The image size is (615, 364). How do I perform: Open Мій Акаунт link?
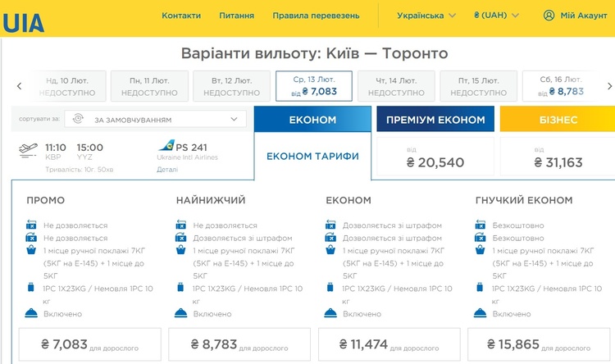pos(584,16)
